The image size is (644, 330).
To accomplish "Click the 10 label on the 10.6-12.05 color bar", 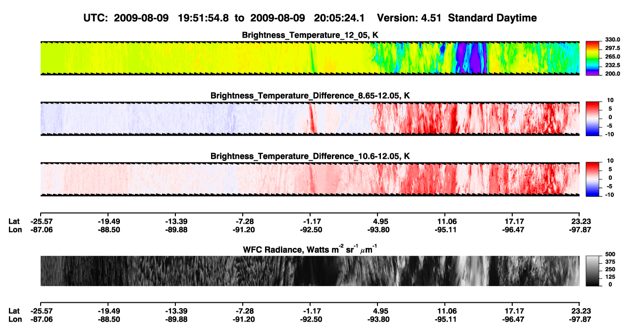I will point(610,161).
